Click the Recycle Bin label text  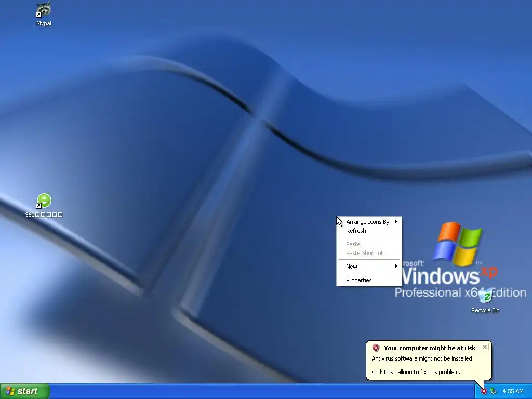pos(485,311)
